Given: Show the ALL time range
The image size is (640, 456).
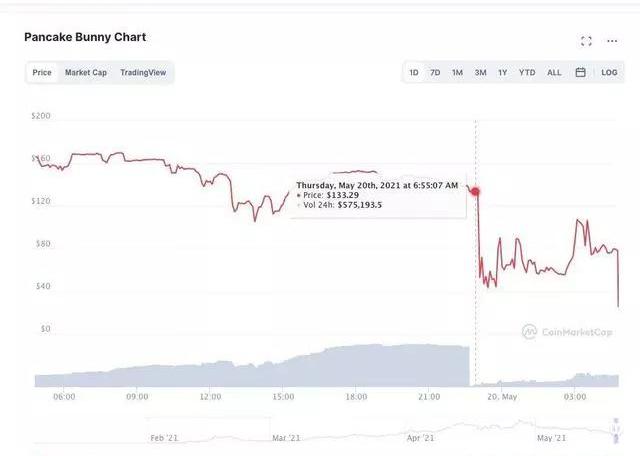Looking at the screenshot, I should [x=554, y=73].
